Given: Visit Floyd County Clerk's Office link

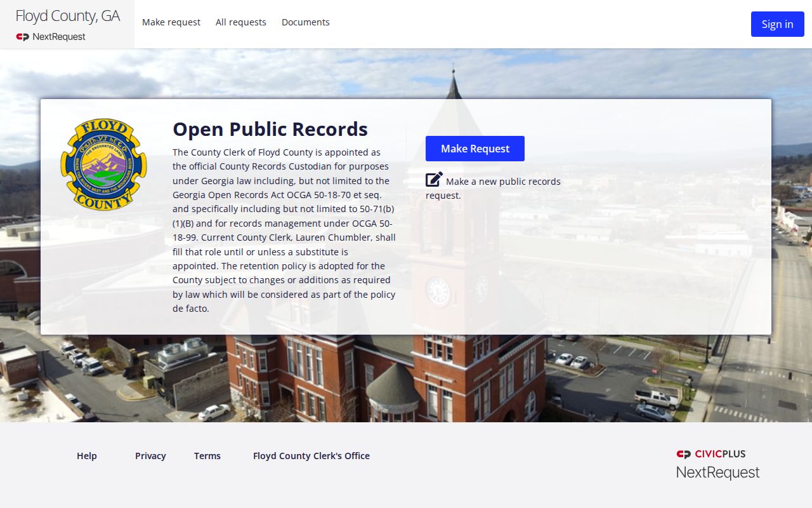Looking at the screenshot, I should click(x=311, y=456).
